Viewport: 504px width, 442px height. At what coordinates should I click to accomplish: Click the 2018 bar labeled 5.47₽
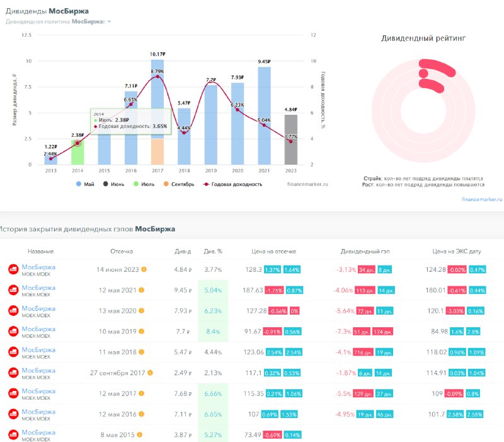pos(184,136)
